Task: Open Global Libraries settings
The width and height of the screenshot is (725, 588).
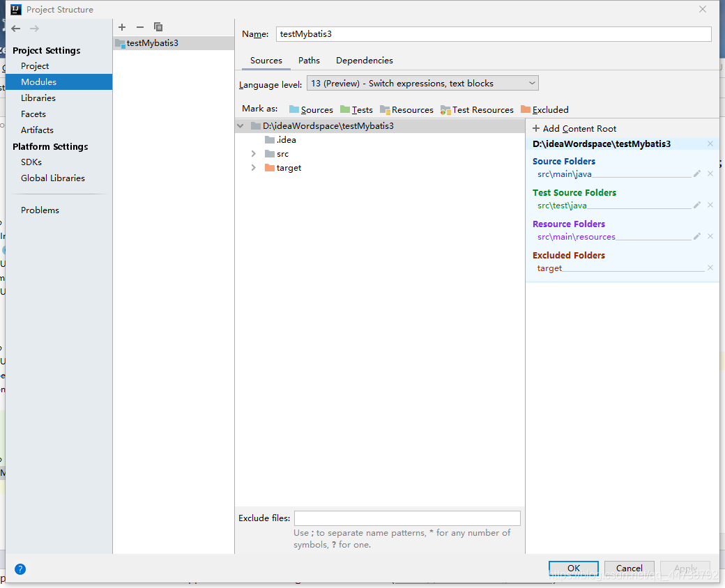Action: point(53,178)
